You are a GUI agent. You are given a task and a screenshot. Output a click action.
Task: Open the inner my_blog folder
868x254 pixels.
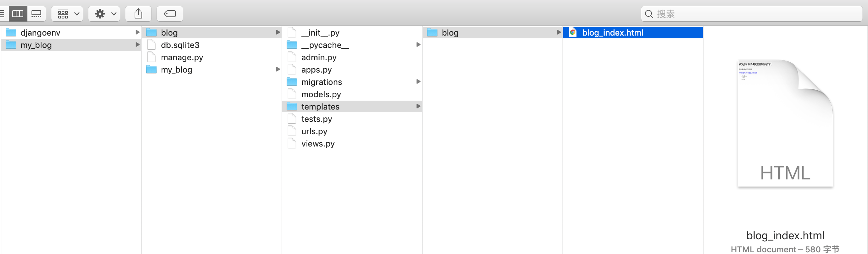tap(212, 69)
